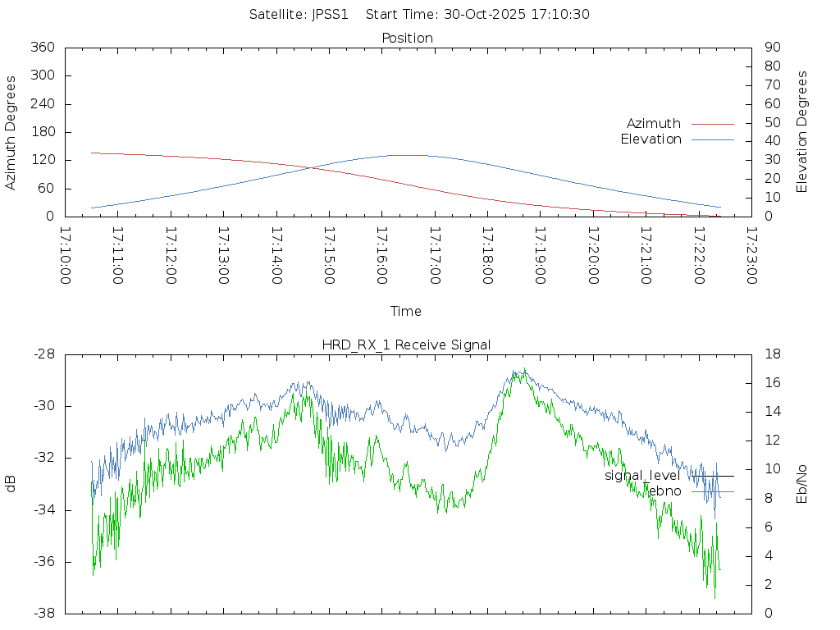Viewport: 840px width, 630px height.
Task: Click the Elevation Degrees axis label
Action: [x=802, y=132]
